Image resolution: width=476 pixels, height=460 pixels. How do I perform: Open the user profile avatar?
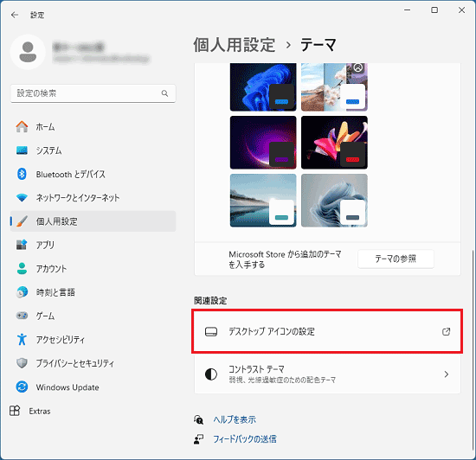[28, 52]
